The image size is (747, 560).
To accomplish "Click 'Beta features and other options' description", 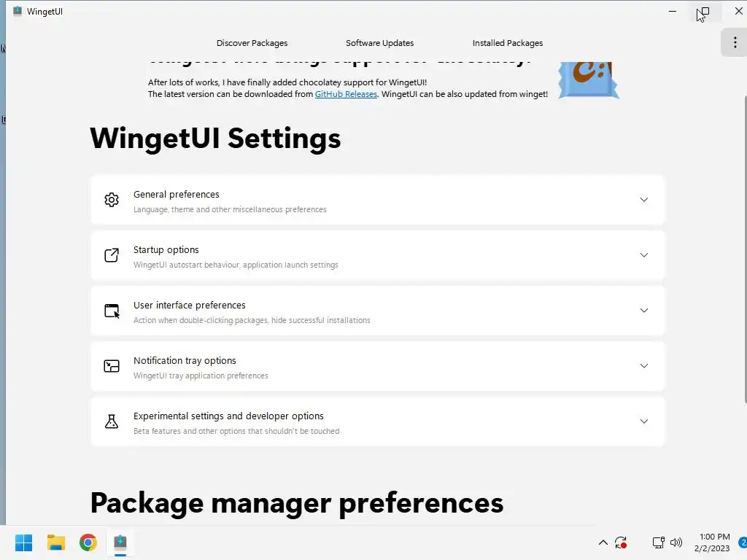I will click(x=236, y=431).
